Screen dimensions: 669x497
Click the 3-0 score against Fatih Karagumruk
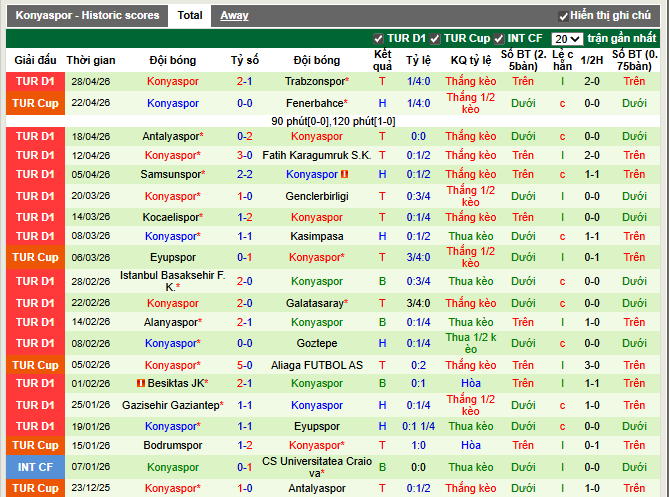(x=244, y=155)
